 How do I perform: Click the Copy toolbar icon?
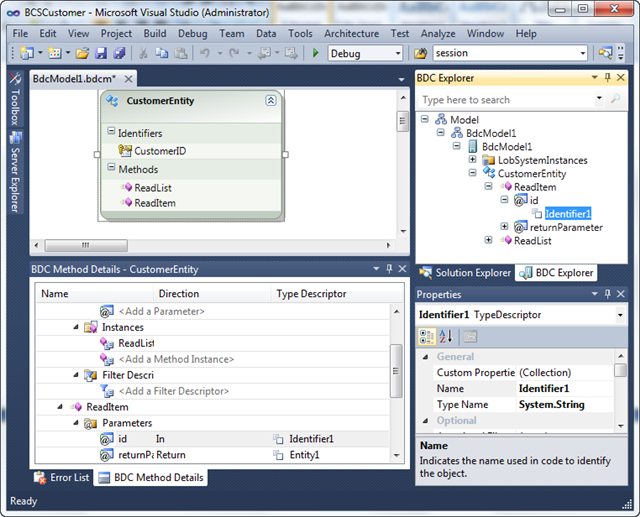pyautogui.click(x=162, y=53)
